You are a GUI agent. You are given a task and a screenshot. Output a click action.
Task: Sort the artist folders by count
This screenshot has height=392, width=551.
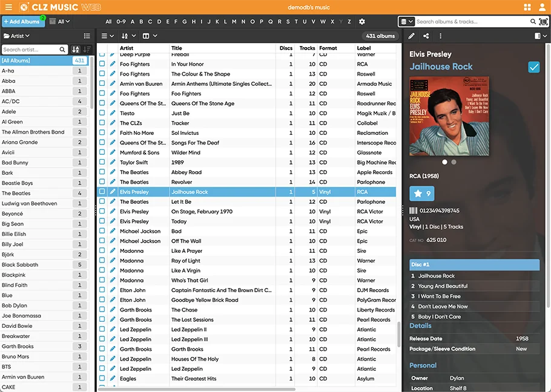87,50
